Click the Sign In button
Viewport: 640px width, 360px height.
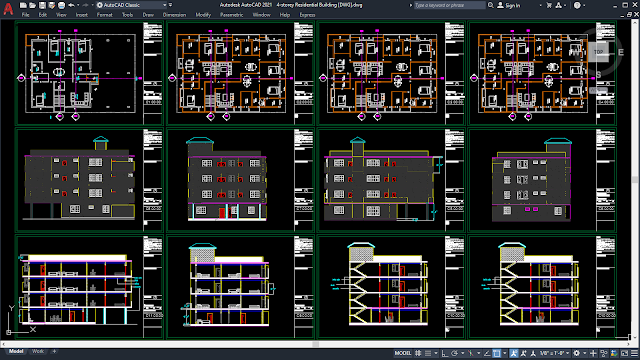pyautogui.click(x=509, y=5)
